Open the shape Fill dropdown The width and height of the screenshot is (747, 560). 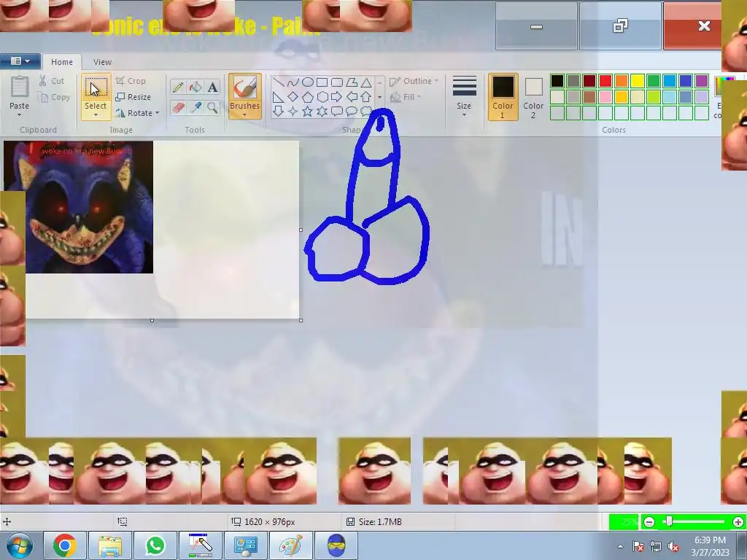[x=406, y=97]
